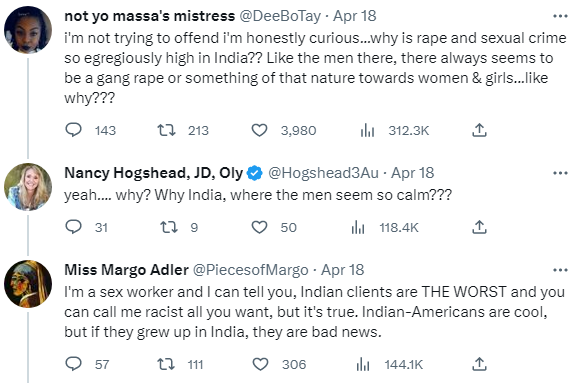Open not yo massa's mistress profile picture
Image resolution: width=580 pixels, height=383 pixels.
(x=28, y=30)
